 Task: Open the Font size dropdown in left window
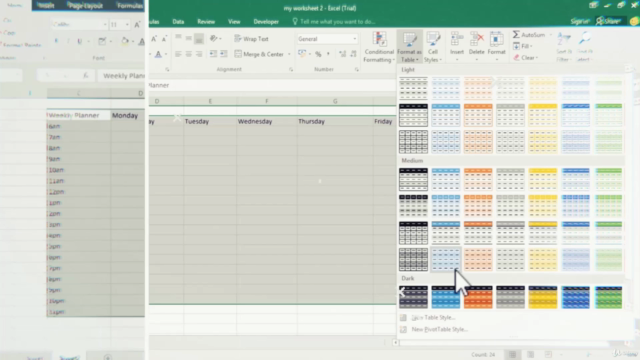[x=127, y=24]
